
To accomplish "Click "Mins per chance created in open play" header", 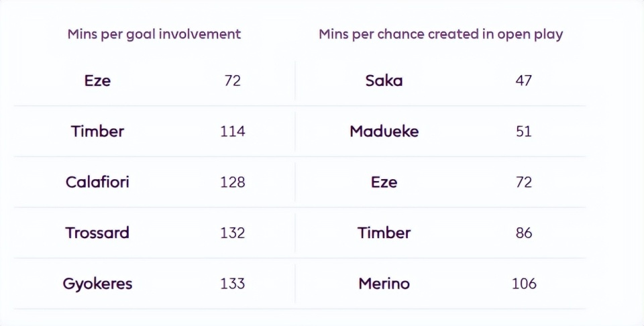I will tap(440, 34).
